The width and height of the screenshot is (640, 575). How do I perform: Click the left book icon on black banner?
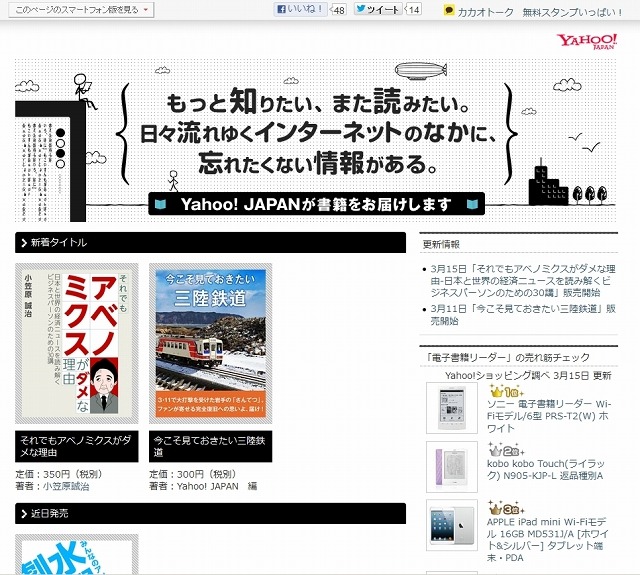click(161, 204)
